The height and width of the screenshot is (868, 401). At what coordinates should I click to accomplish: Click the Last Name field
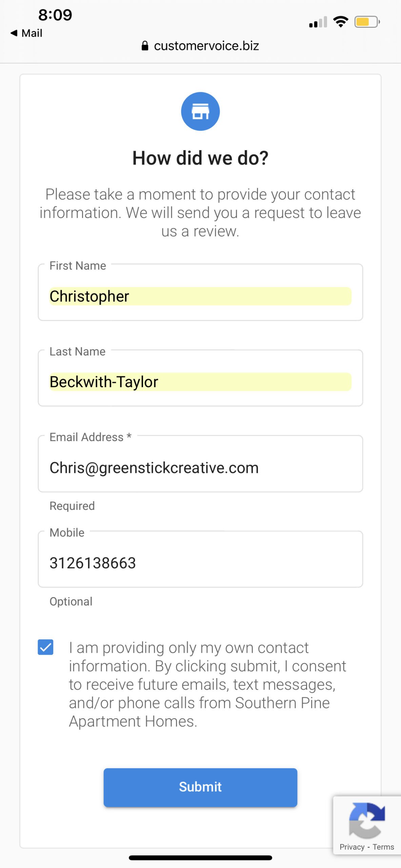click(200, 382)
